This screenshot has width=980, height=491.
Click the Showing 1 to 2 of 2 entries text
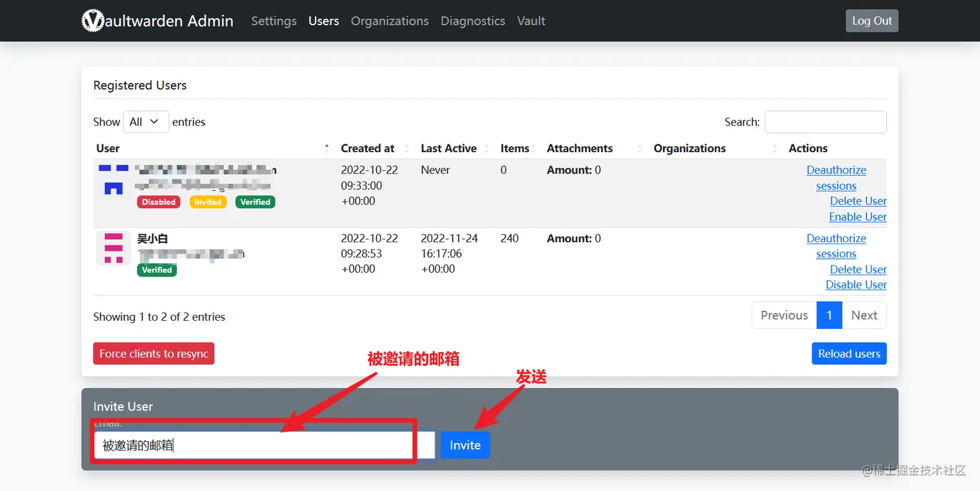point(159,317)
